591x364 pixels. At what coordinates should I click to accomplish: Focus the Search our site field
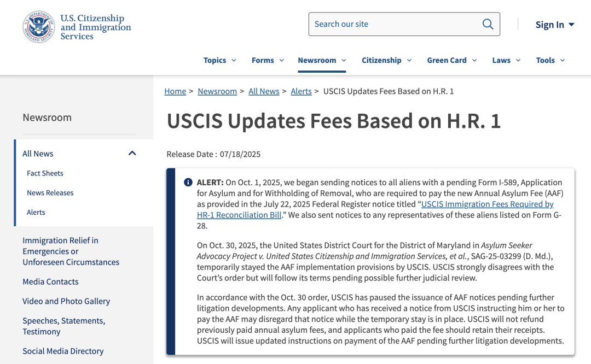coord(404,24)
